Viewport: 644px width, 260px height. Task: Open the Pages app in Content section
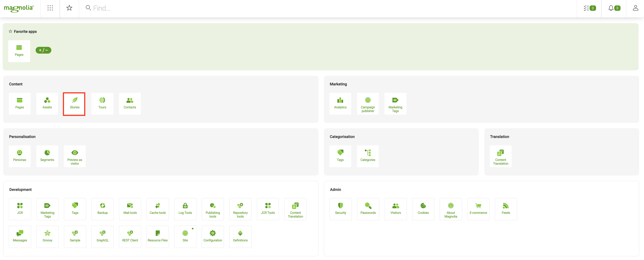point(19,104)
